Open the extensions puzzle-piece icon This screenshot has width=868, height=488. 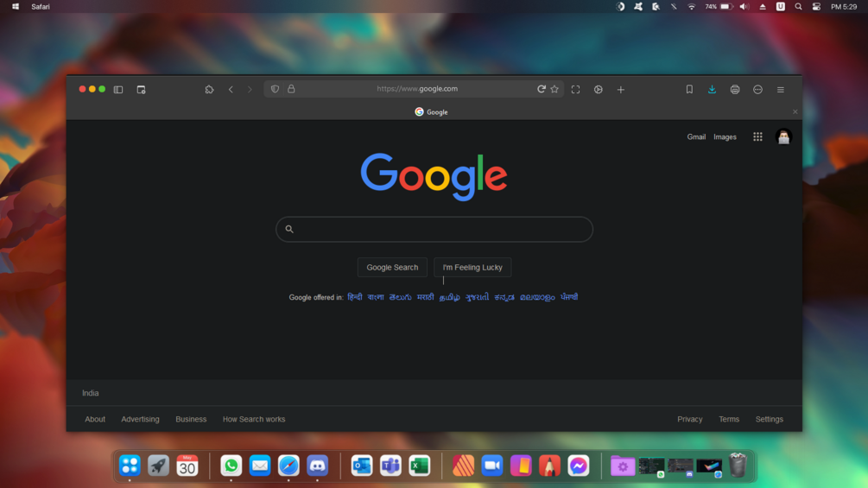pos(209,89)
